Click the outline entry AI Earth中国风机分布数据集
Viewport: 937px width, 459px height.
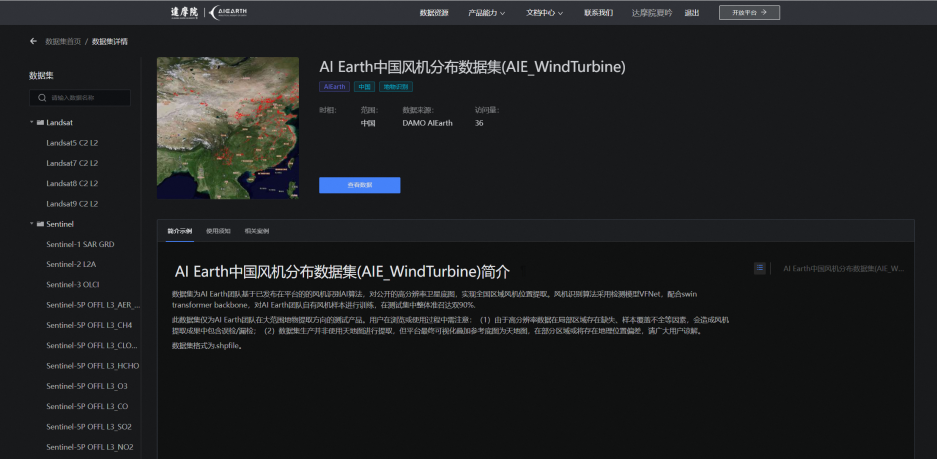[844, 268]
